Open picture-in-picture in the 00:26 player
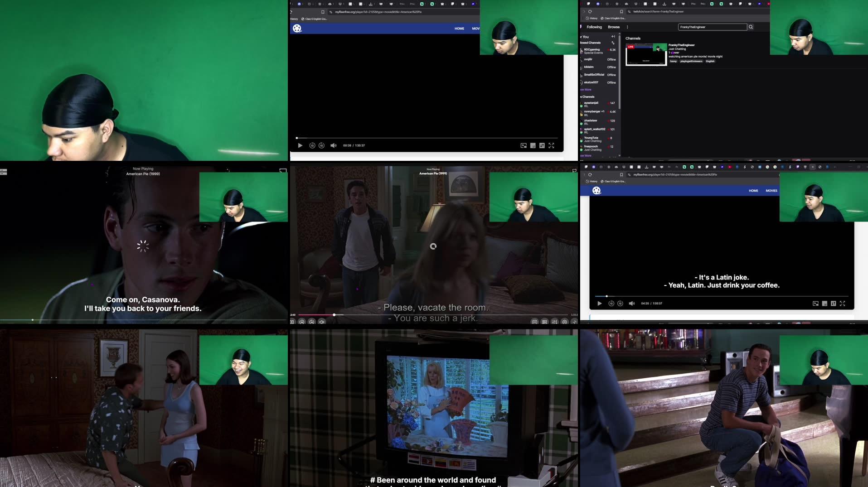The image size is (868, 487). [x=524, y=145]
